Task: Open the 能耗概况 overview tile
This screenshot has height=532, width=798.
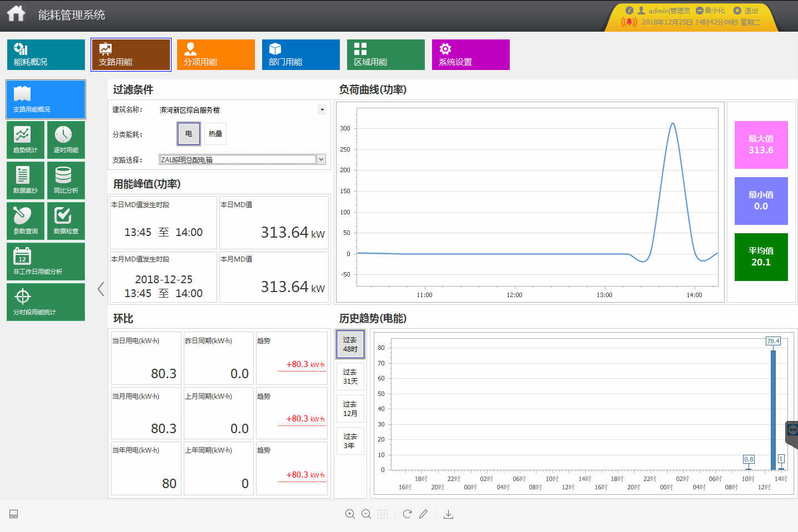Action: [46, 54]
